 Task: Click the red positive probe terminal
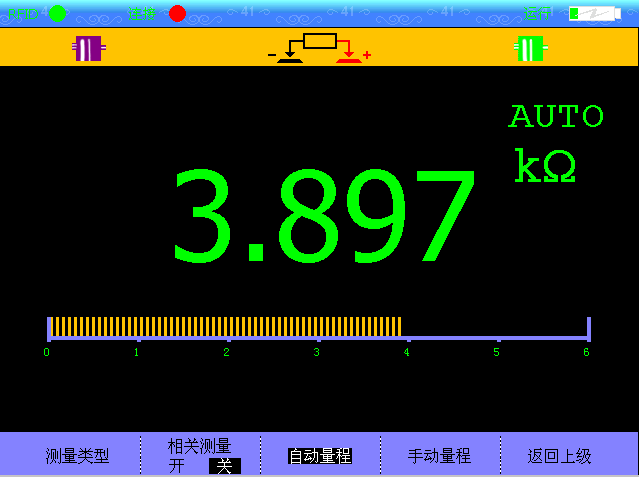(349, 58)
